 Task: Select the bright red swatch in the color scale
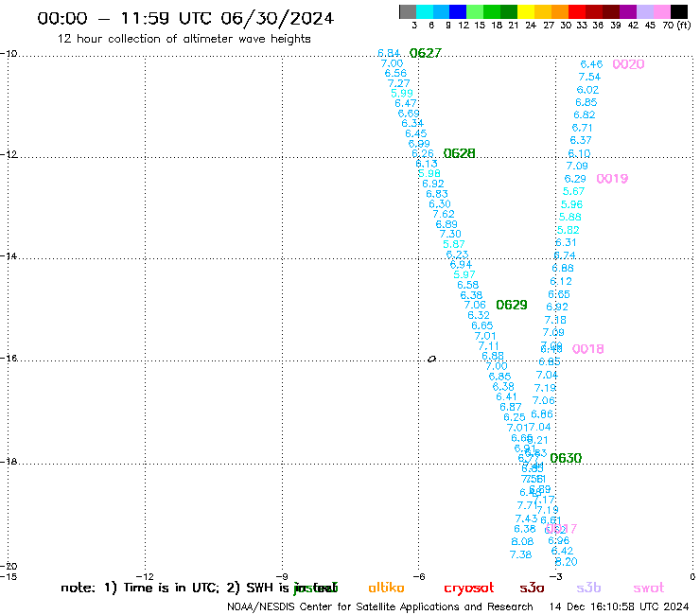click(x=576, y=11)
